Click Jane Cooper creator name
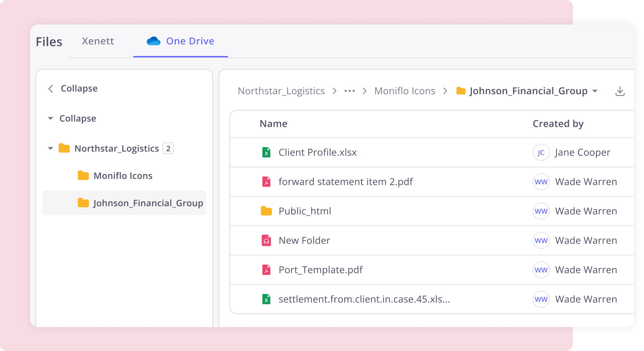This screenshot has width=644, height=351. tap(583, 152)
